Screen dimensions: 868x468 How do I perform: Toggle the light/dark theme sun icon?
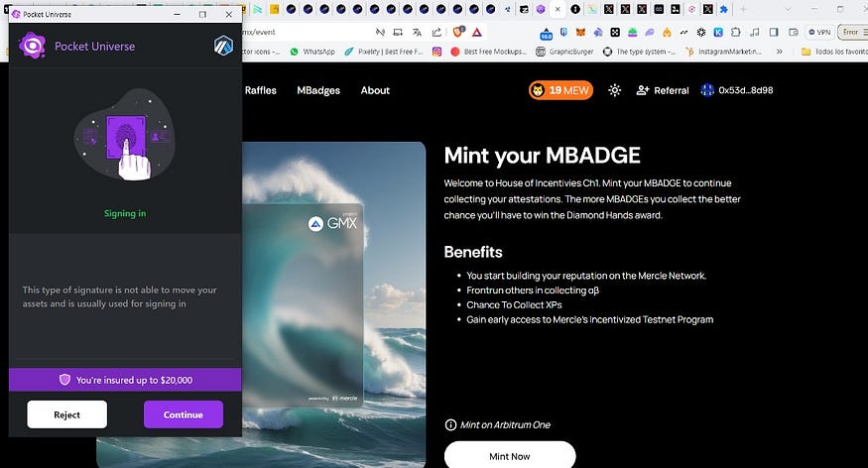tap(614, 90)
